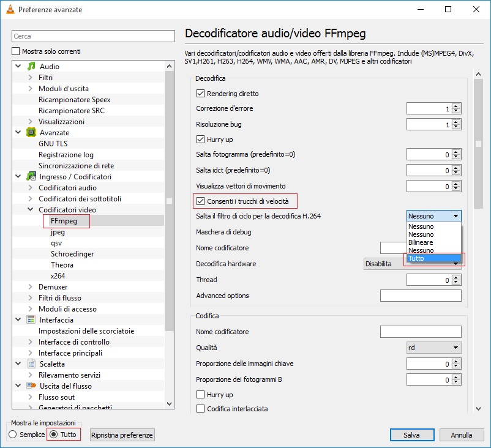This screenshot has width=491, height=448.
Task: Click the Salta il filtro di ciclo dropdown
Action: tap(433, 216)
